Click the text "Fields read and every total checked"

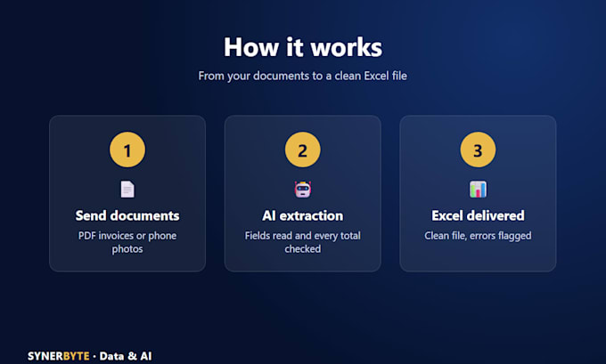point(303,242)
